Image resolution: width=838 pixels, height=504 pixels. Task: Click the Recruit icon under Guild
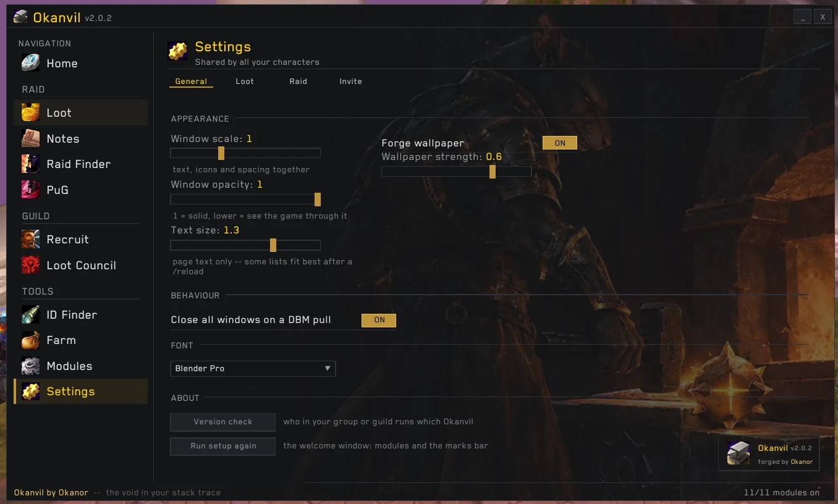point(30,239)
